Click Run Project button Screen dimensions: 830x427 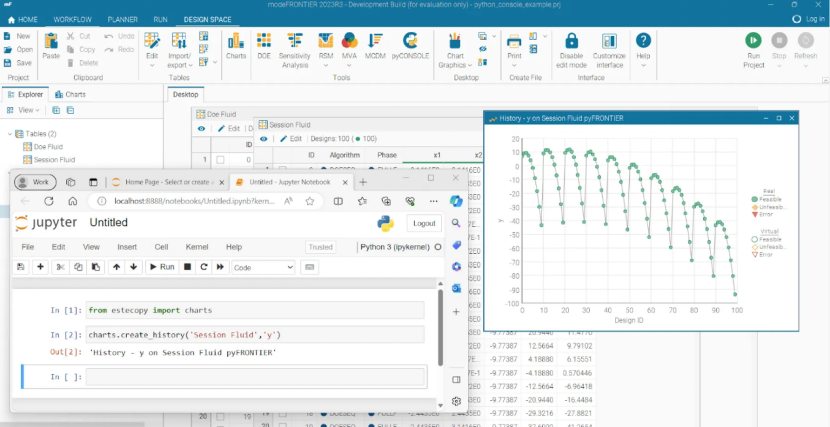(753, 50)
